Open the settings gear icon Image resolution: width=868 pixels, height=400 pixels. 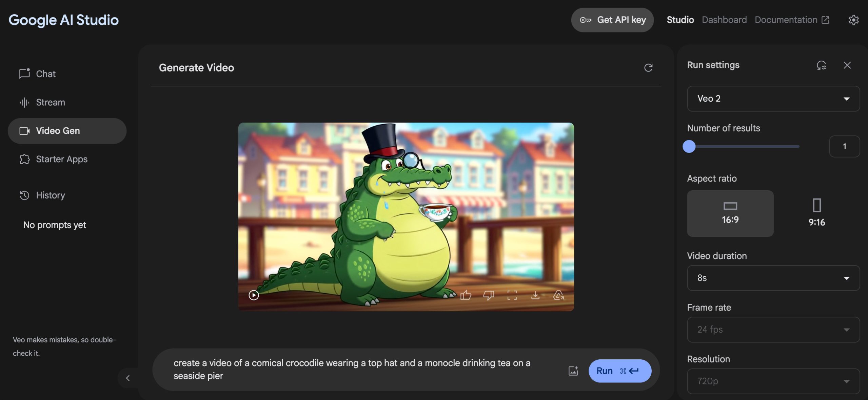click(x=853, y=20)
